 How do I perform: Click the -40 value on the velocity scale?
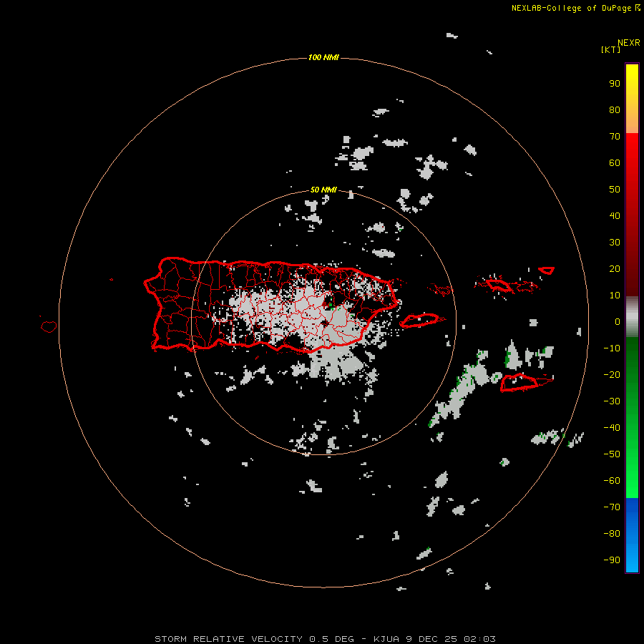coord(612,428)
